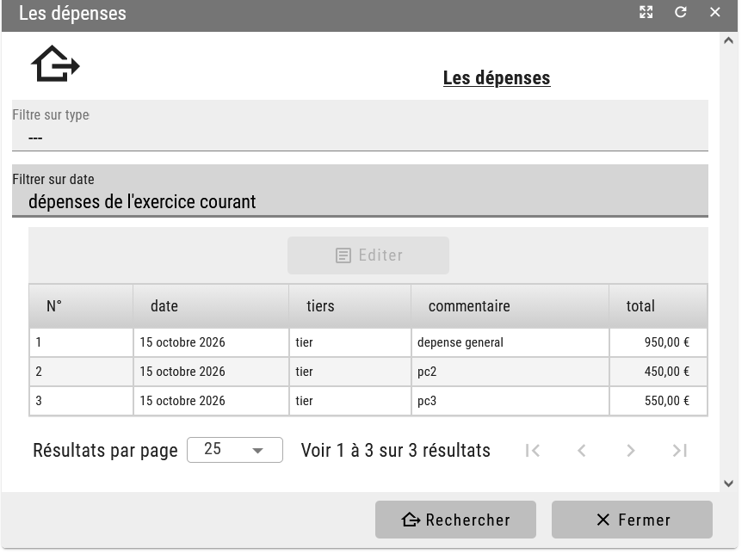Click the Fermer button
The width and height of the screenshot is (754, 560).
(x=632, y=520)
